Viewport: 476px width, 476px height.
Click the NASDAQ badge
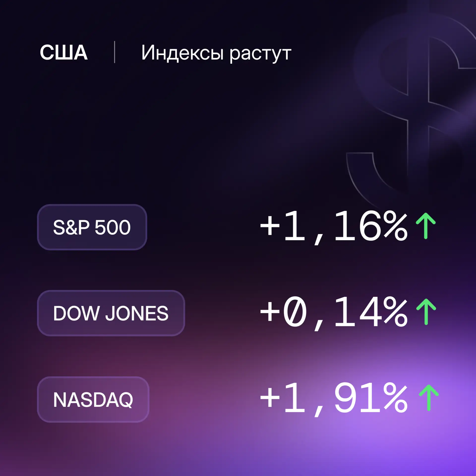click(93, 399)
